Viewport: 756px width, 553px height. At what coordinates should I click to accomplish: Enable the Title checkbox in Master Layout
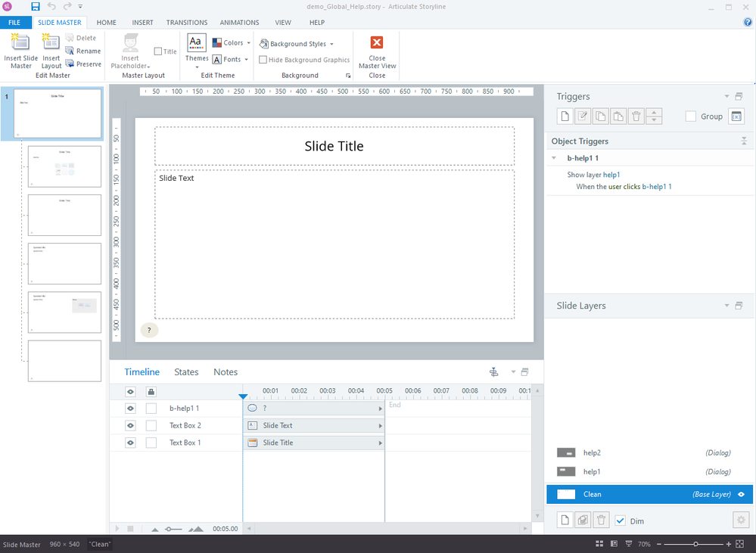pyautogui.click(x=158, y=51)
